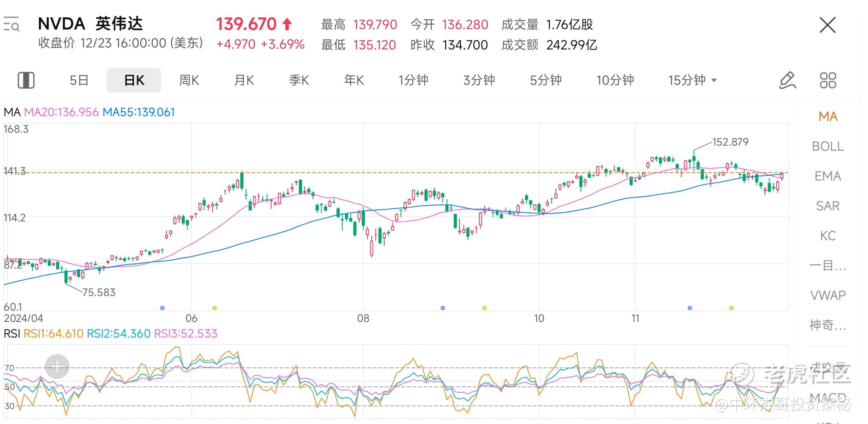The width and height of the screenshot is (868, 424).
Task: Click the NVDA 英伟达 stock title
Action: coord(90,24)
